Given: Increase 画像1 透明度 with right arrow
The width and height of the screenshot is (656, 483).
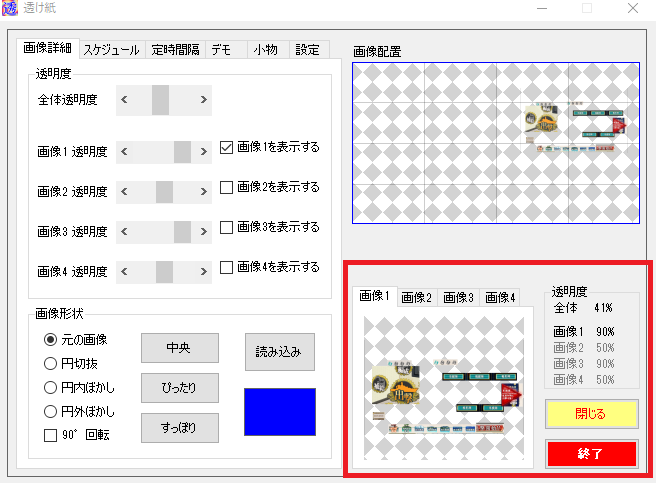Looking at the screenshot, I should point(204,152).
